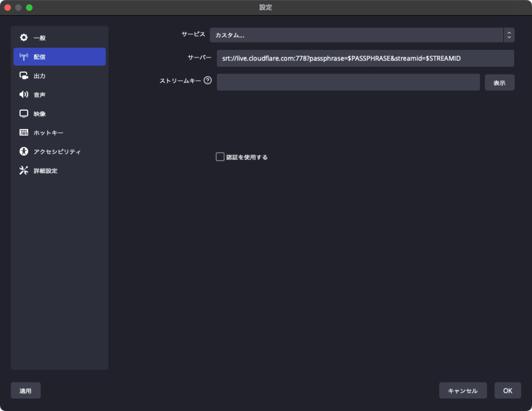Select the 配信 label in the sidebar
The height and width of the screenshot is (411, 532).
[40, 57]
